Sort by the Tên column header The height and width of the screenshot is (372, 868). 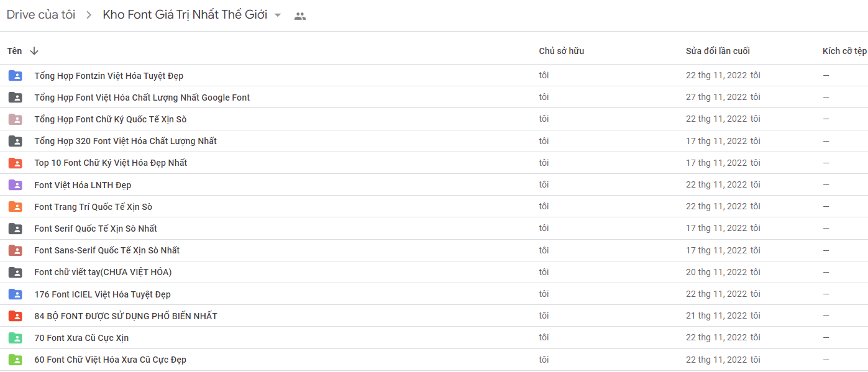14,51
